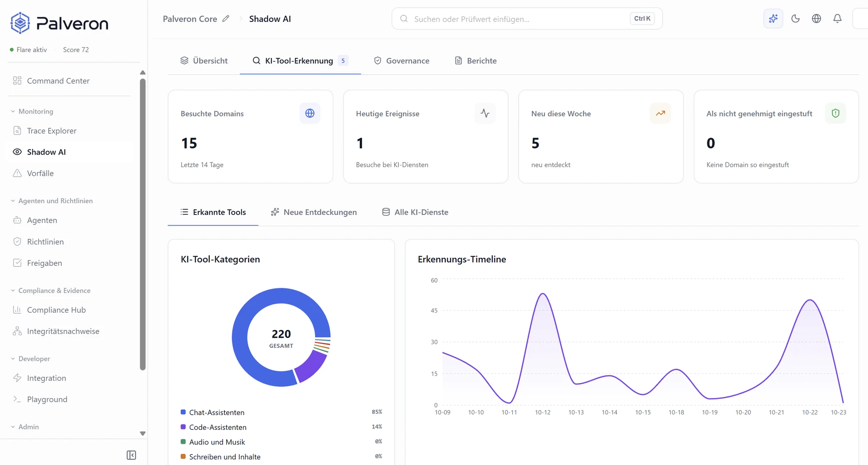Image resolution: width=868 pixels, height=465 pixels.
Task: Click the globe icon on Besuchte Domains card
Action: [310, 113]
